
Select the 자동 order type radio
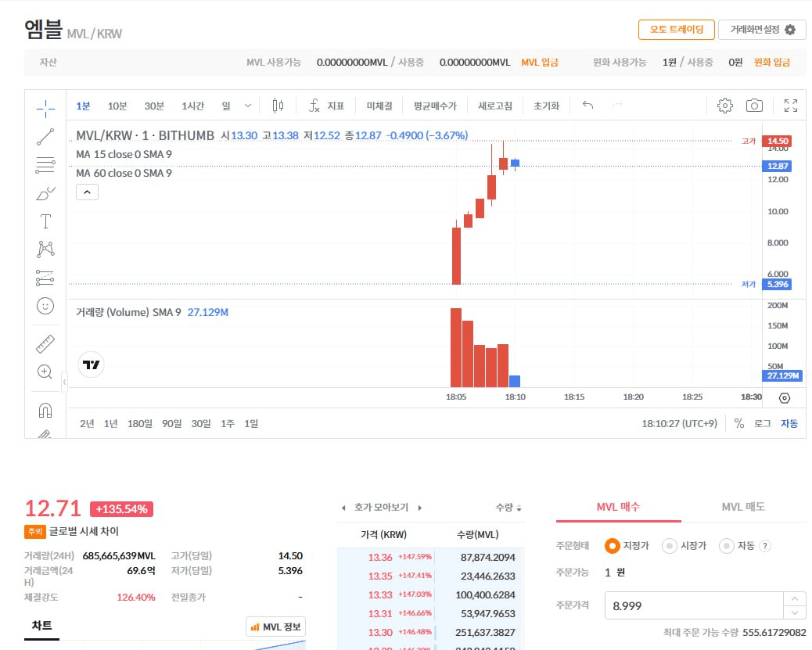(727, 546)
